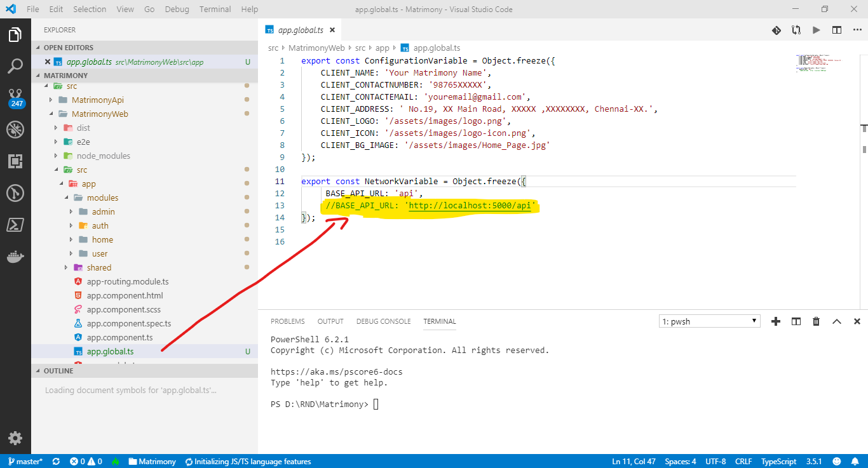
Task: Click the Compare changes icon in editor toolbar
Action: pyautogui.click(x=796, y=30)
